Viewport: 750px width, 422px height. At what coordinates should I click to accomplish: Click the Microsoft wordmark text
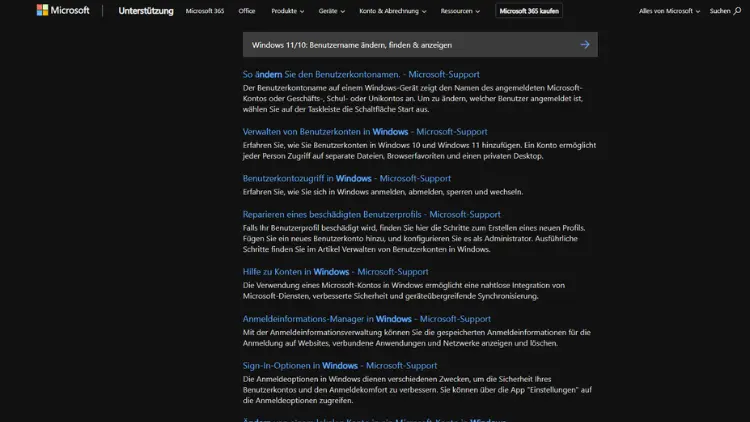70,10
